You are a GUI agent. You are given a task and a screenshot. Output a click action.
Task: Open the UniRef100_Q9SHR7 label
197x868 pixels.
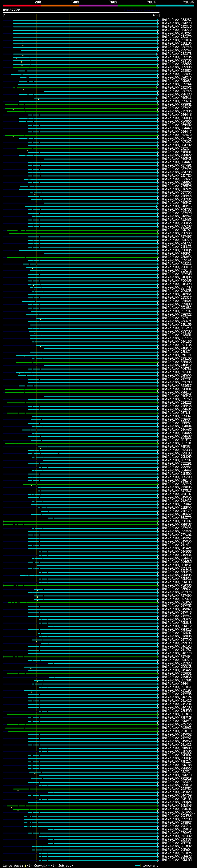(x=177, y=822)
